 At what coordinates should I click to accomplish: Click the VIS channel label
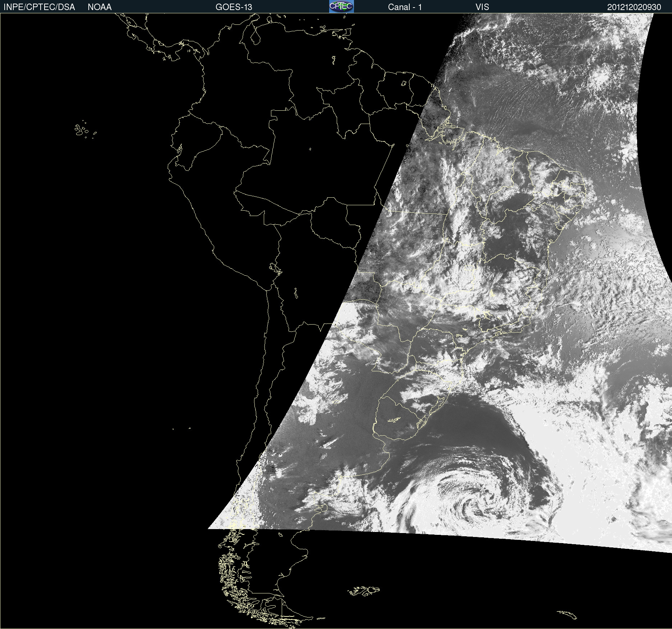482,7
